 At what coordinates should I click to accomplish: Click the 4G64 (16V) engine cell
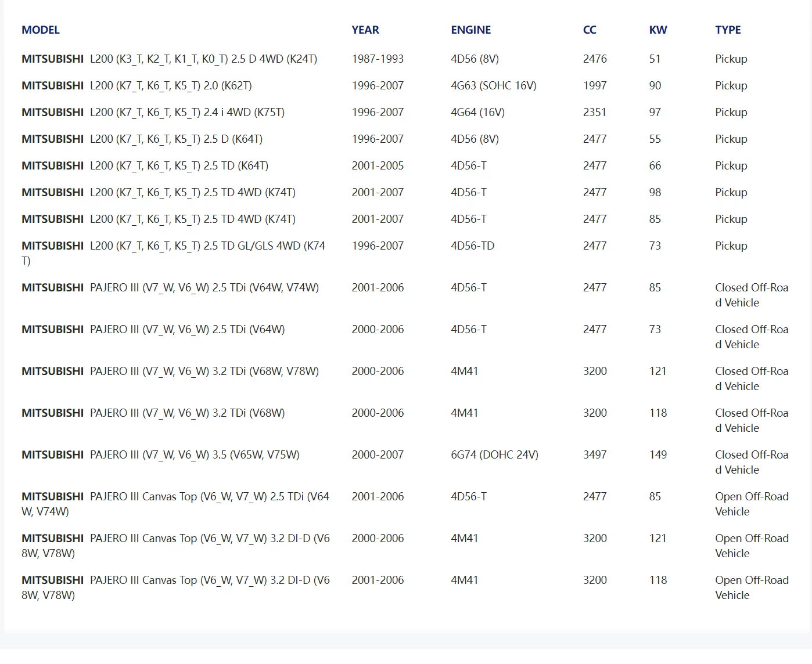tap(478, 112)
